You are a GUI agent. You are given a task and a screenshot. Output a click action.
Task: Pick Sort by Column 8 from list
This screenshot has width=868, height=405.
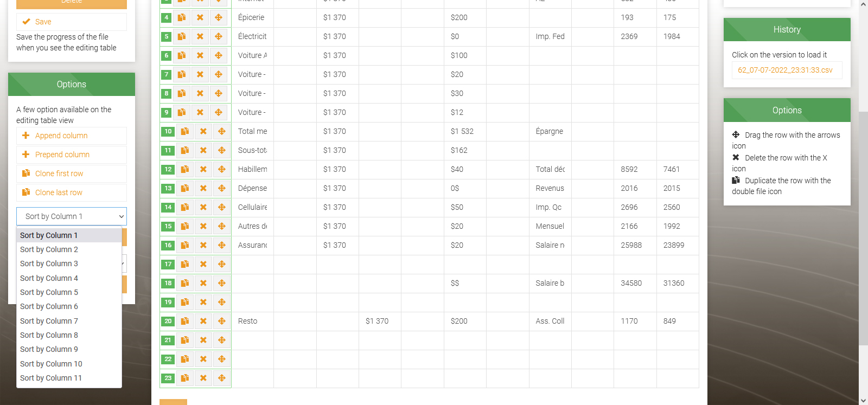[x=49, y=335]
